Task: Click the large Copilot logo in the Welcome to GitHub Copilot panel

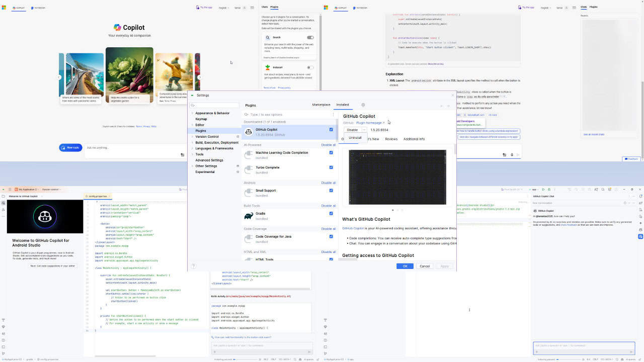Action: [45, 217]
